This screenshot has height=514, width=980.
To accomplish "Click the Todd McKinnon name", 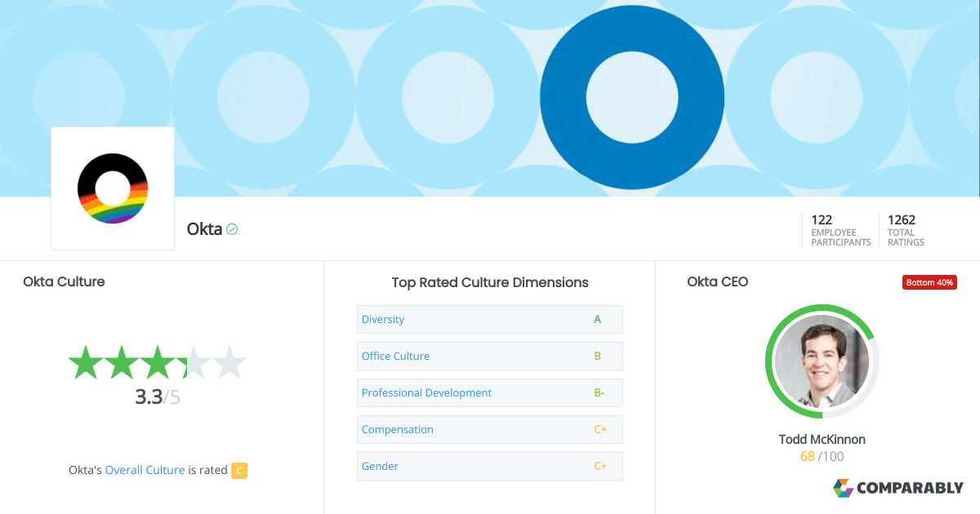I will click(x=822, y=439).
